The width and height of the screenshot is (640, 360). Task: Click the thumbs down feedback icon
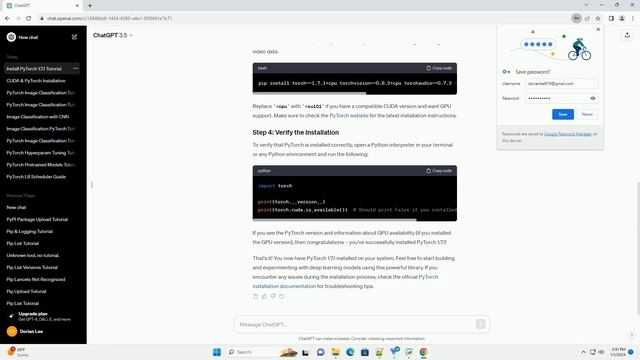click(273, 296)
